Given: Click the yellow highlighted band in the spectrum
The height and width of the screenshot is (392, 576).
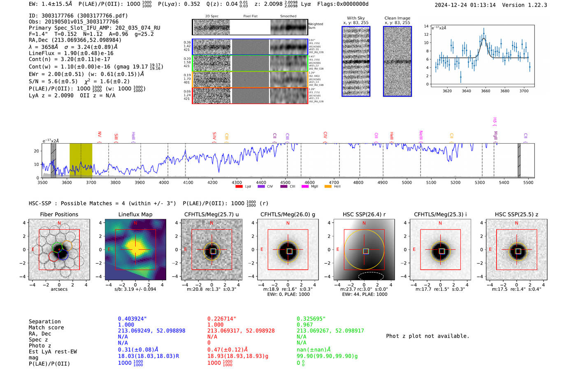Looking at the screenshot, I should [81, 160].
